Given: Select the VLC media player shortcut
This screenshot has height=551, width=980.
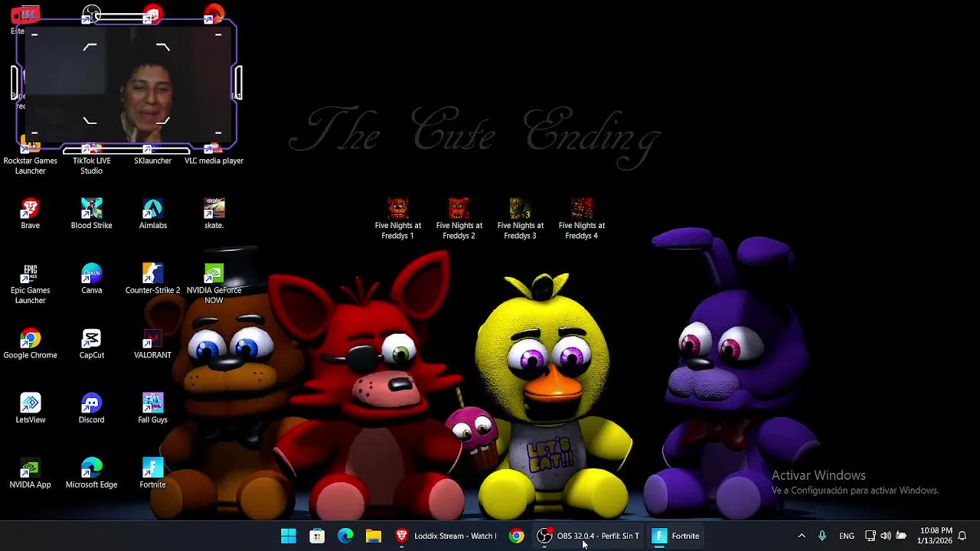Looking at the screenshot, I should (x=214, y=155).
